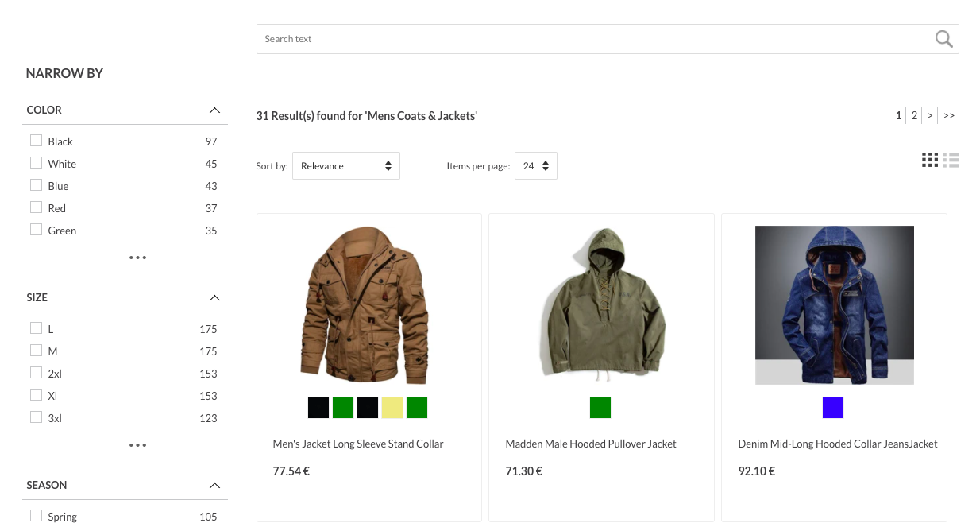Enable the Blue color filter
Screen dimensions: 980x531
click(x=36, y=185)
